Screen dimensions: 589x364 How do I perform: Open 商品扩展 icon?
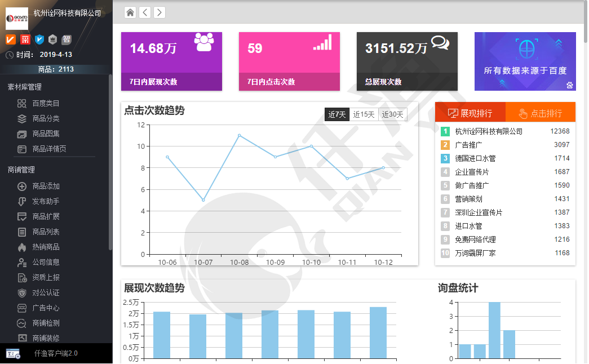click(22, 217)
